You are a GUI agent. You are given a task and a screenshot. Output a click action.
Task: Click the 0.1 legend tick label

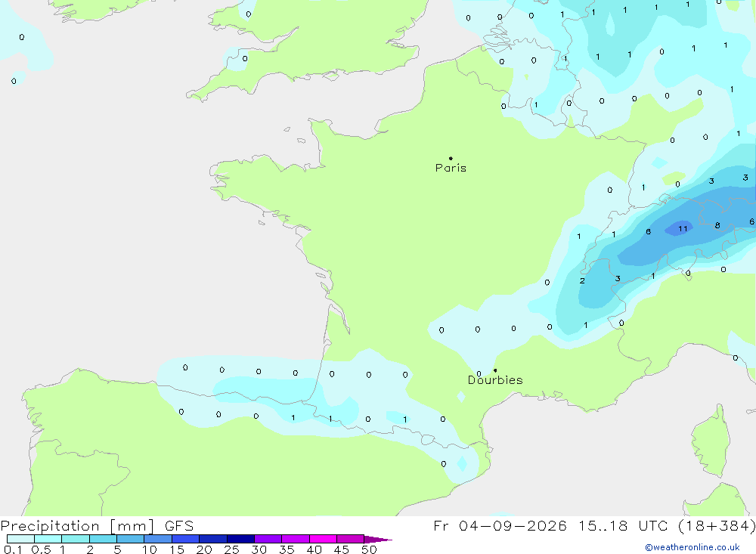tap(13, 549)
